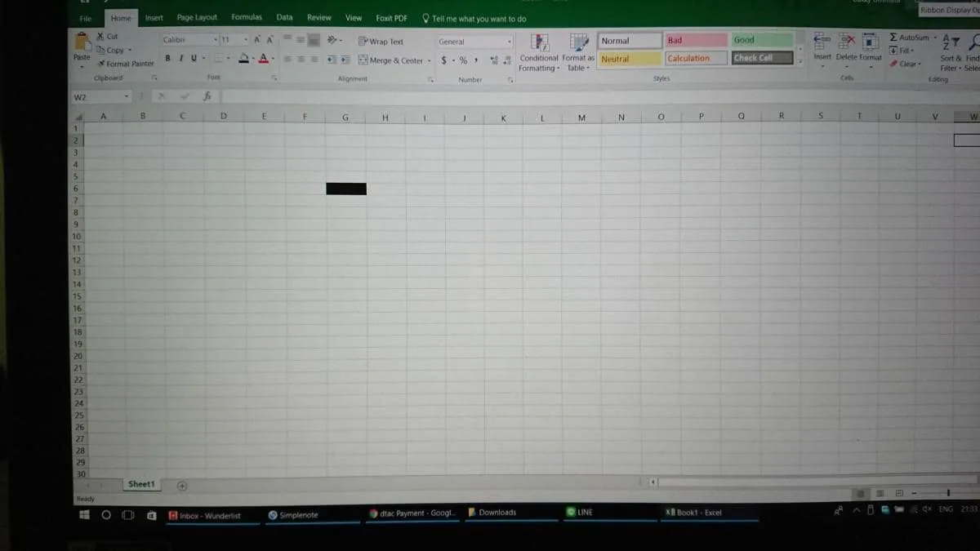Select the Sheet1 tab
Image resolution: width=980 pixels, height=551 pixels.
point(141,484)
